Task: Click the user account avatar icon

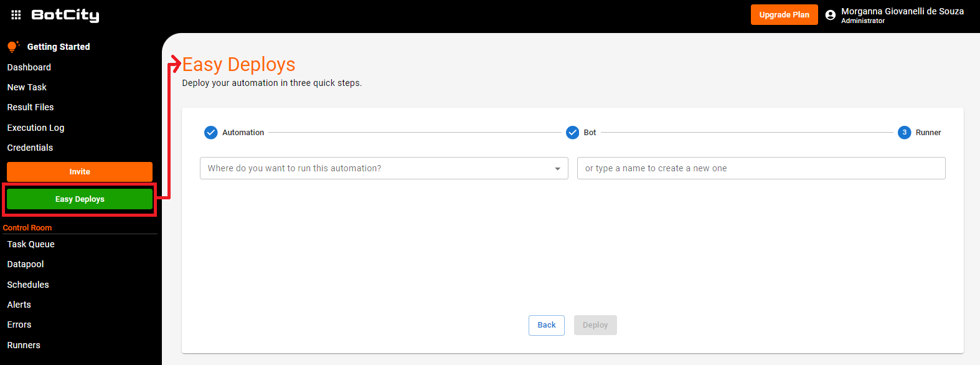Action: coord(830,15)
